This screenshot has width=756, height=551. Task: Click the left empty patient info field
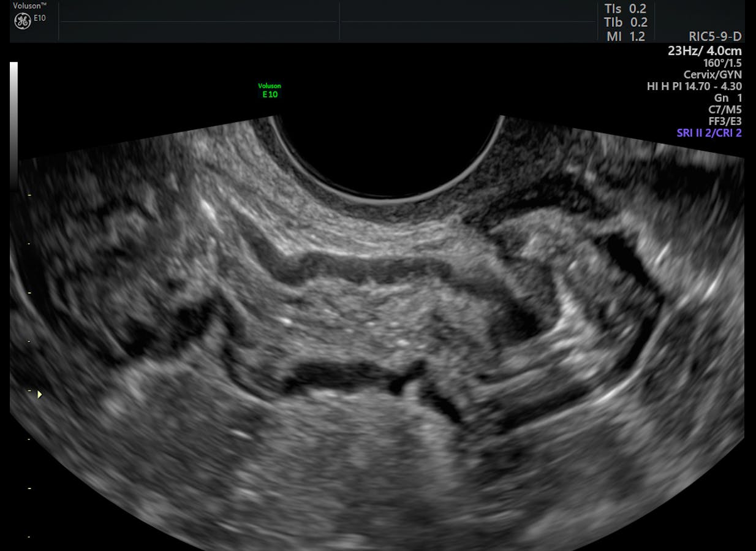coord(197,21)
